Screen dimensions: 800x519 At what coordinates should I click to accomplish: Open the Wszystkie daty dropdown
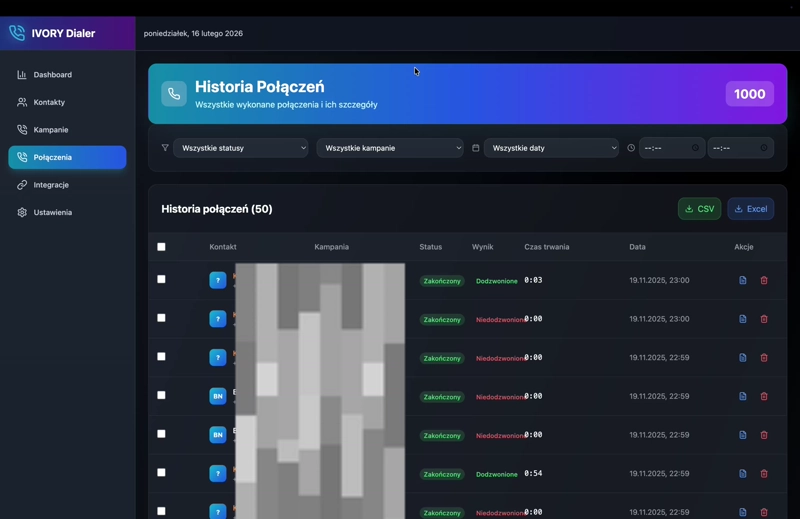(552, 148)
